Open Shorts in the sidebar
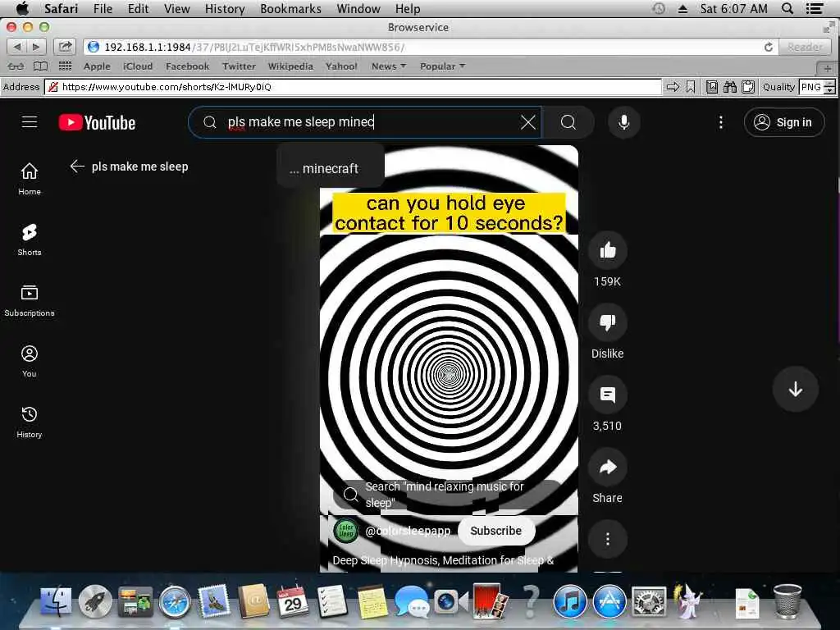This screenshot has width=840, height=630. click(x=30, y=240)
